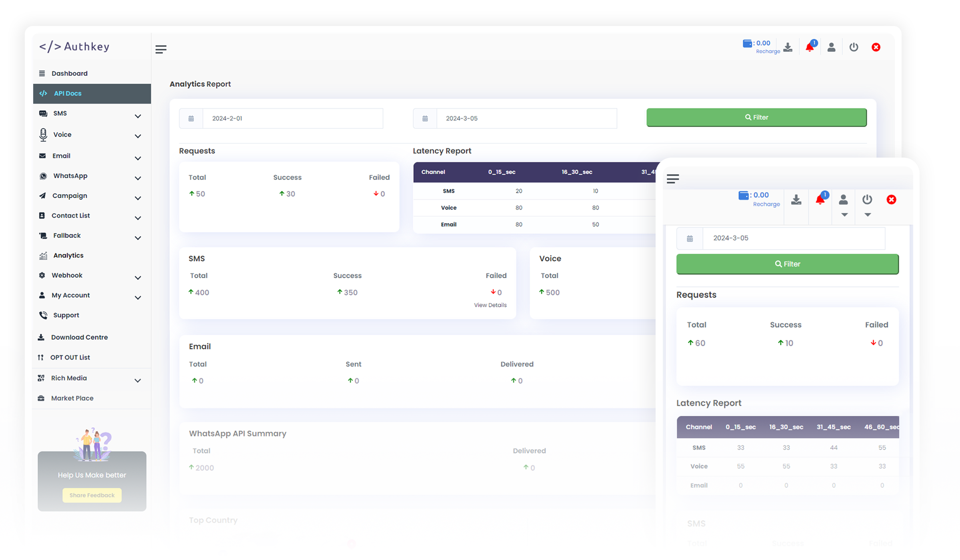
Task: Click the calendar icon beside the desktop 2024-3-05 field
Action: point(425,118)
